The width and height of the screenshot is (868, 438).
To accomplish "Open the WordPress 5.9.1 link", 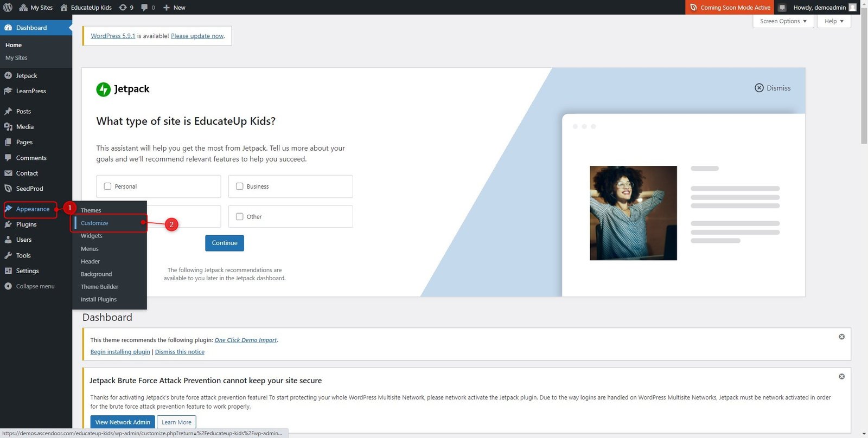I will [113, 36].
